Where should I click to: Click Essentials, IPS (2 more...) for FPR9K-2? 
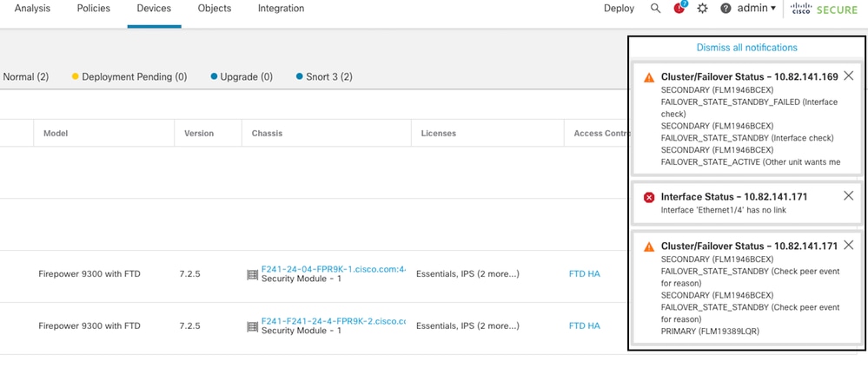click(467, 326)
